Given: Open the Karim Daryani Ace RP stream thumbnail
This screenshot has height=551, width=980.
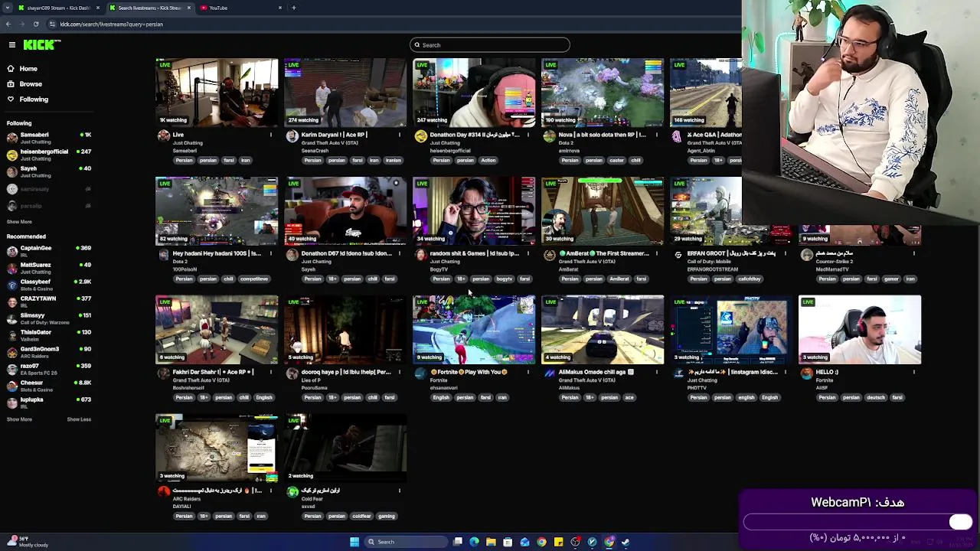Looking at the screenshot, I should (345, 93).
